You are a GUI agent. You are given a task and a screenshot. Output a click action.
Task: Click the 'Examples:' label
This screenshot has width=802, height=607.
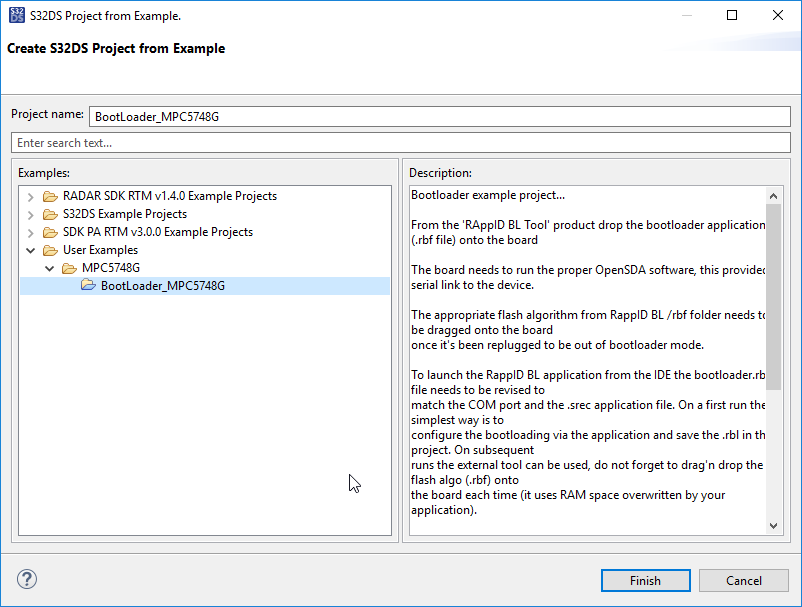coord(44,173)
